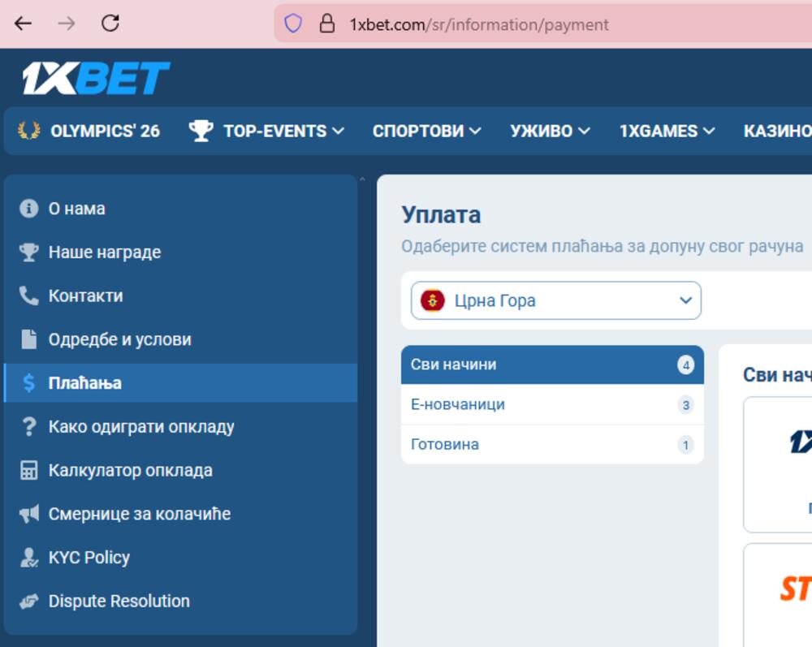
Task: Open the Црна Гора country dropdown
Action: [555, 300]
